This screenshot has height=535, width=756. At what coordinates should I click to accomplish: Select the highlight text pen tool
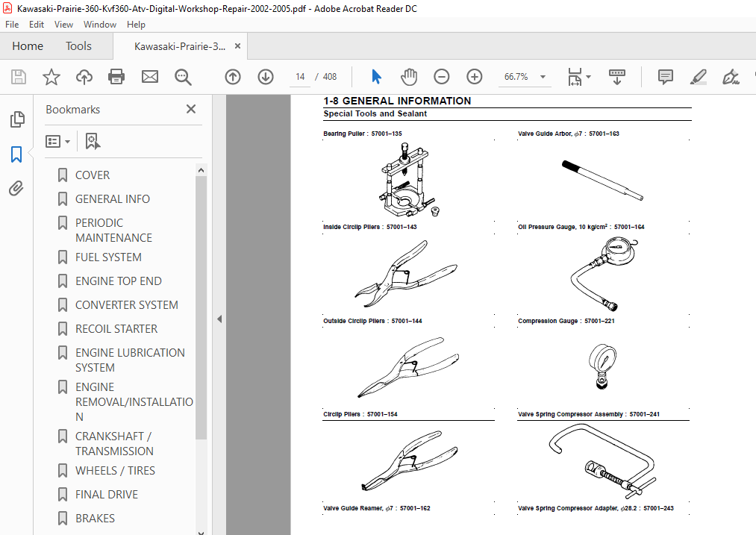698,77
